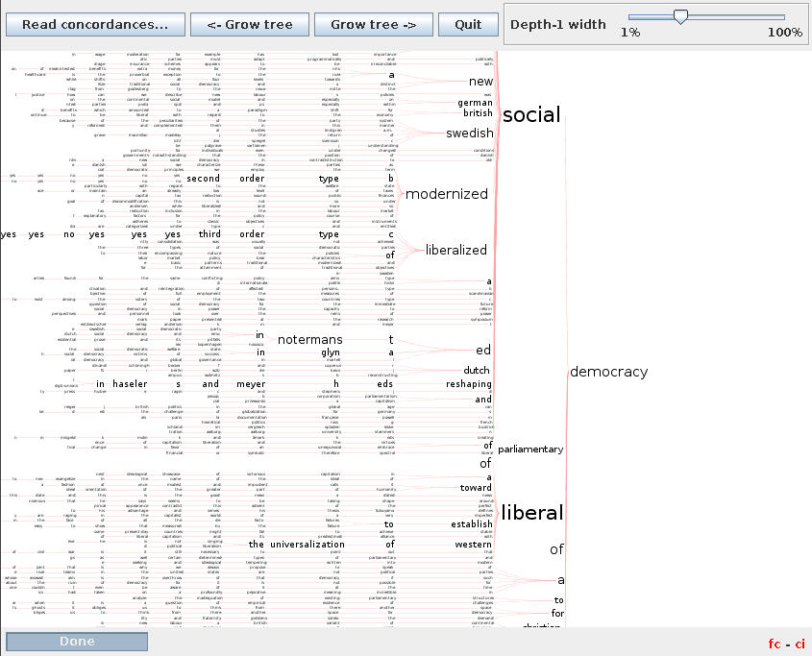Select the 'parliamentary' node
Viewport: 812px width, 656px height.
(530, 449)
